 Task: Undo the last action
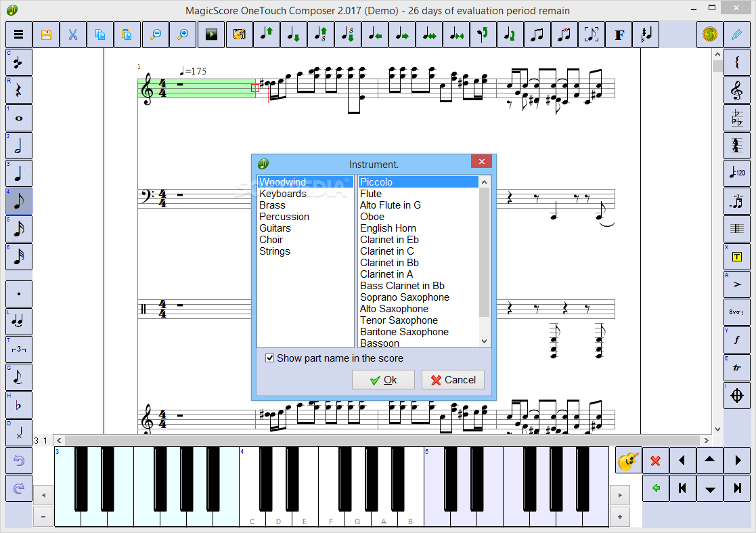point(19,461)
